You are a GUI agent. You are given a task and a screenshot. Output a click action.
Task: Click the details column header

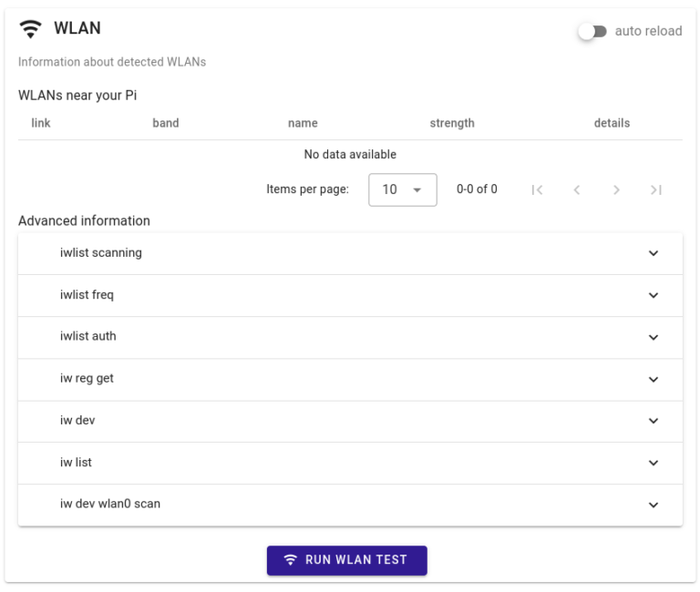point(612,123)
